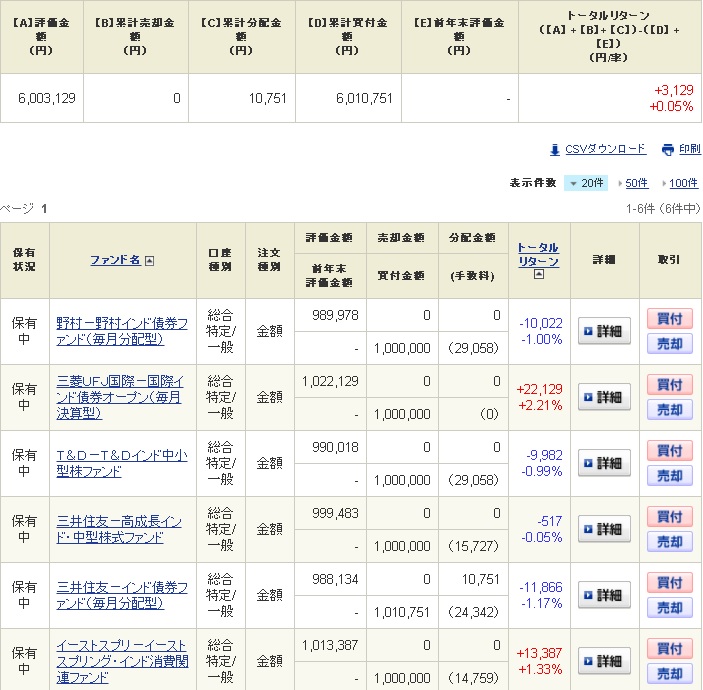This screenshot has width=703, height=690.
Task: Click 買付 button for 野村インド債券ファンド
Action: [x=669, y=319]
